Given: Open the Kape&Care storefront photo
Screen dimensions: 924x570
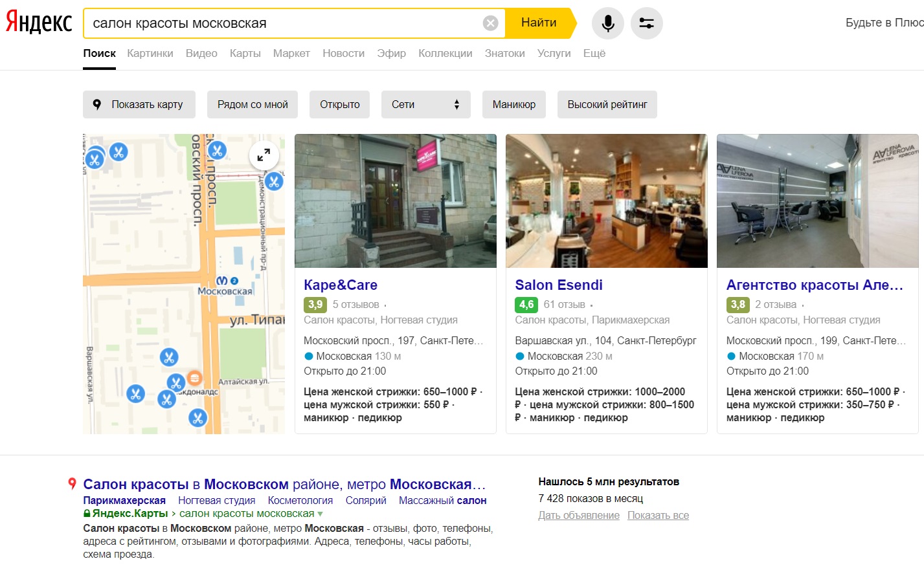Looking at the screenshot, I should click(395, 201).
